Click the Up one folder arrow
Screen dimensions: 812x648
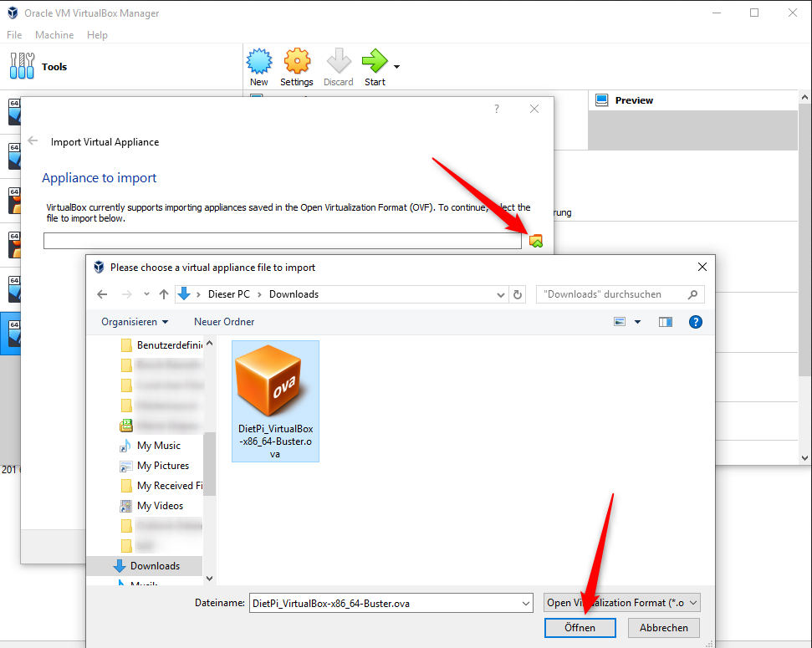[x=164, y=294]
